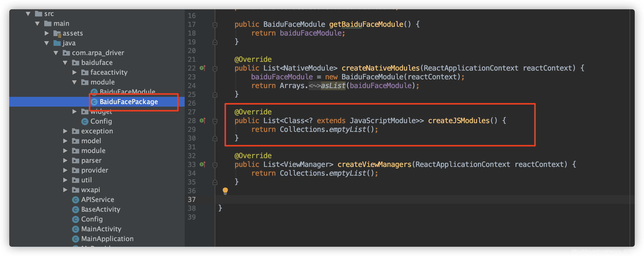Fold getBaiduFaceModule method at line 17
644x256 pixels.
215,25
